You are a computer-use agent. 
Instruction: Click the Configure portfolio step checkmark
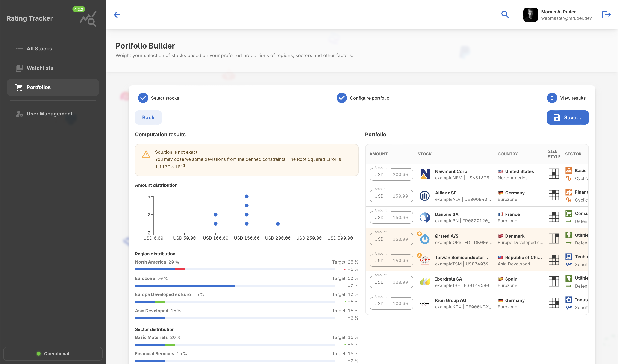point(342,98)
